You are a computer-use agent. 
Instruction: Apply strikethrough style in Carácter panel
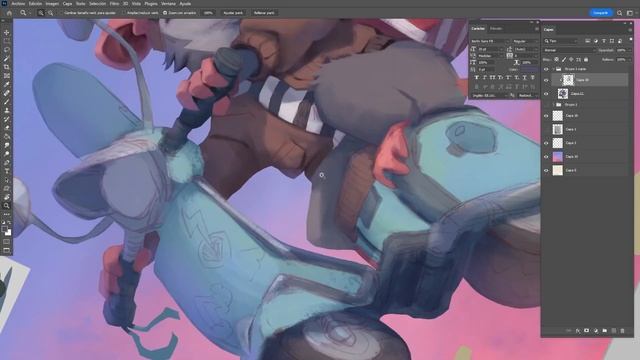533,77
